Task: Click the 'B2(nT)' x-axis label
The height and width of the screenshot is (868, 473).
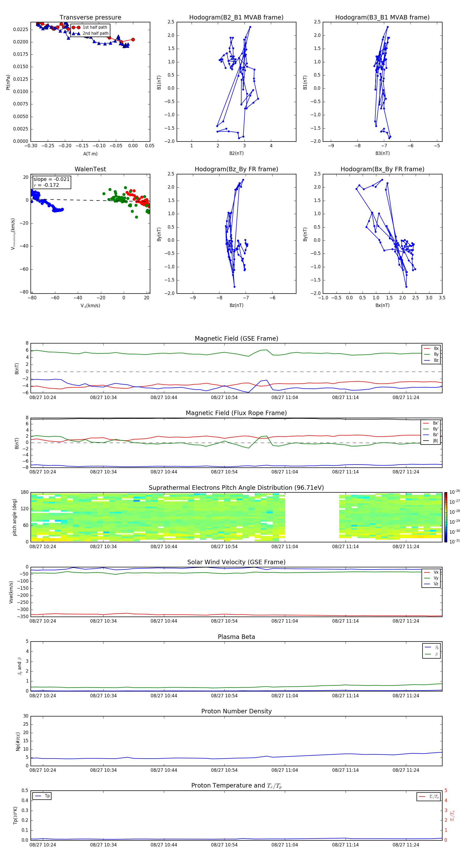Action: (236, 153)
